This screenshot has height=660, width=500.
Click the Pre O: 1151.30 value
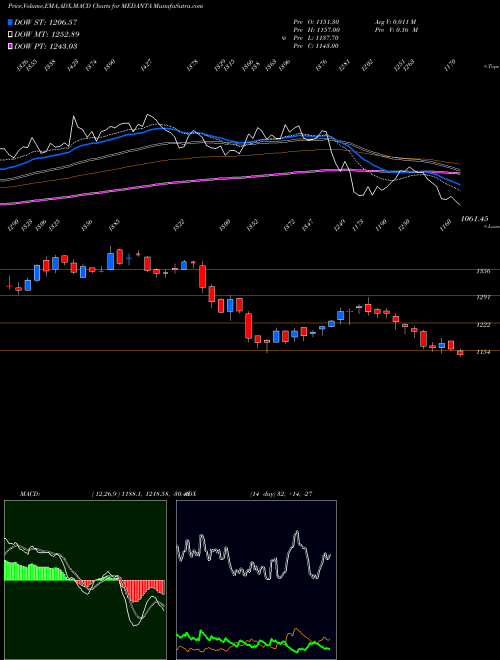tap(316, 22)
